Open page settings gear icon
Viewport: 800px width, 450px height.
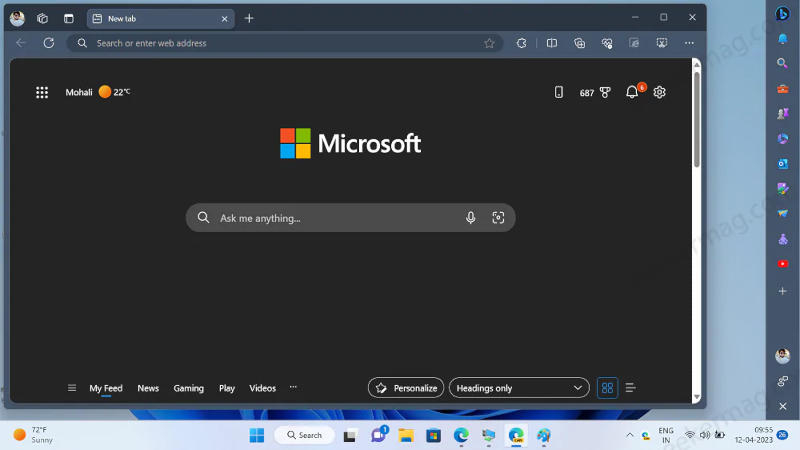[x=659, y=92]
